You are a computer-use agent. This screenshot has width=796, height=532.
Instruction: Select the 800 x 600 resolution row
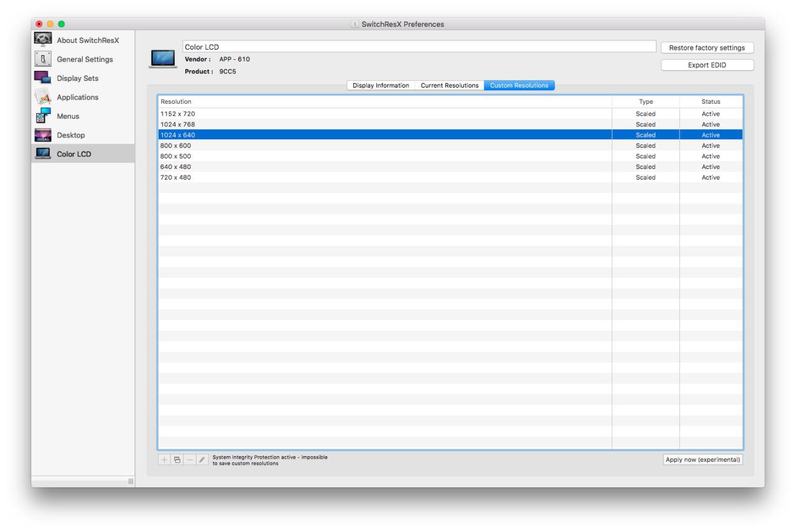(x=450, y=145)
